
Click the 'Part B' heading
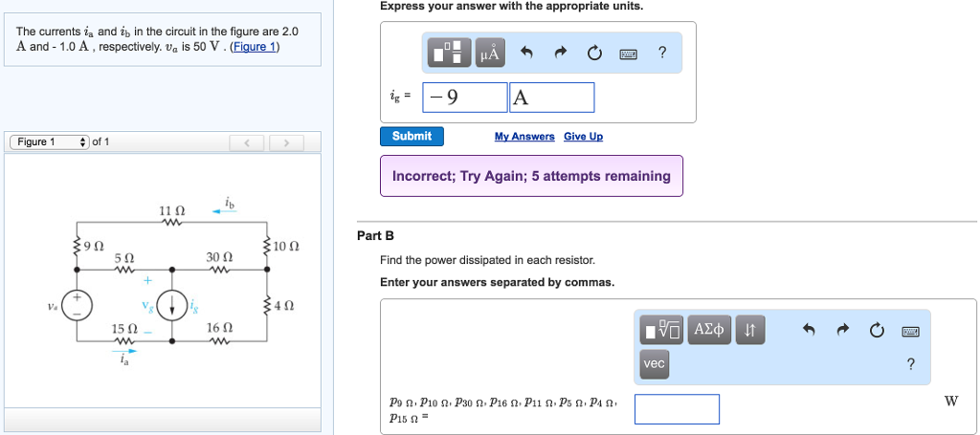(375, 236)
